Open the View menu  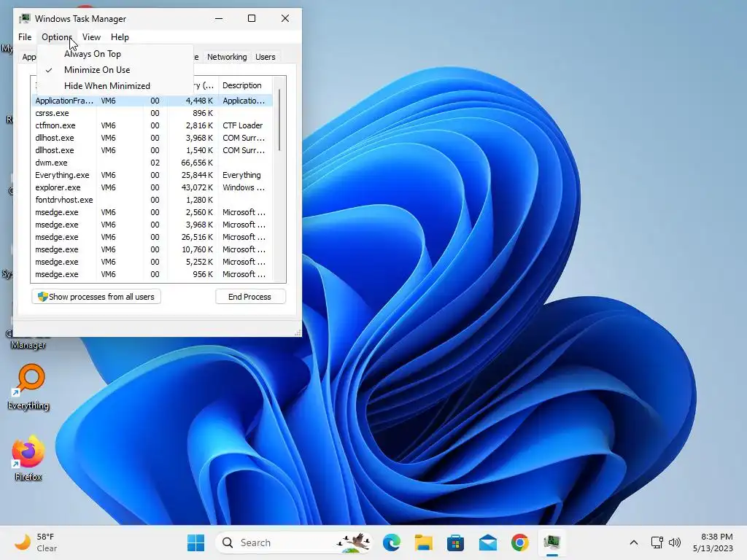(x=91, y=37)
